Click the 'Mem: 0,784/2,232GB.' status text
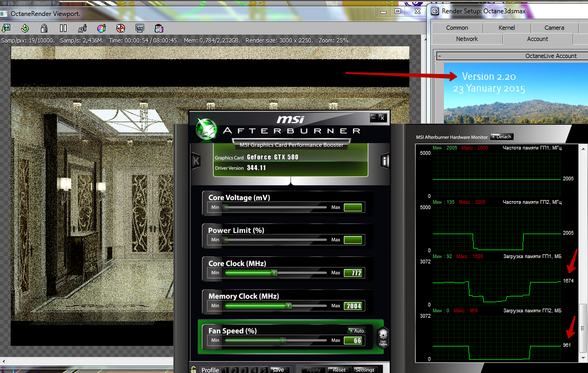The height and width of the screenshot is (373, 588). pyautogui.click(x=212, y=40)
